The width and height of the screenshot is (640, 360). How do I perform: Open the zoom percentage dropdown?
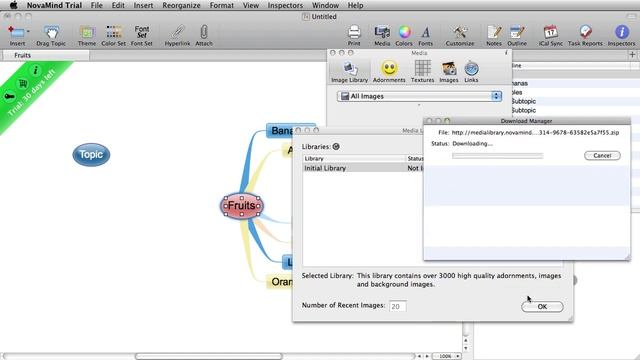coord(447,356)
